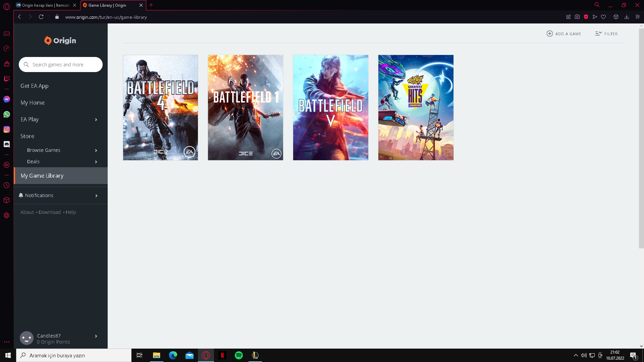Click the address bar URL
Screen dimensions: 644x362
pos(106,17)
